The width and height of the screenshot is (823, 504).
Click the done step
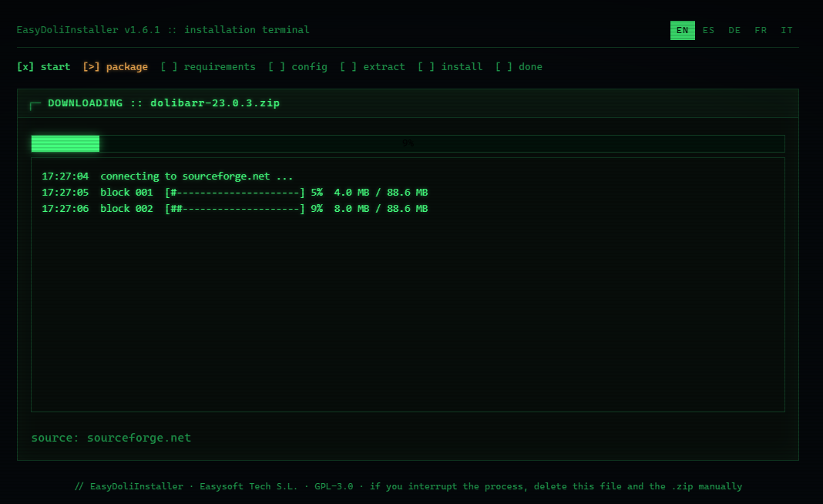(x=519, y=67)
